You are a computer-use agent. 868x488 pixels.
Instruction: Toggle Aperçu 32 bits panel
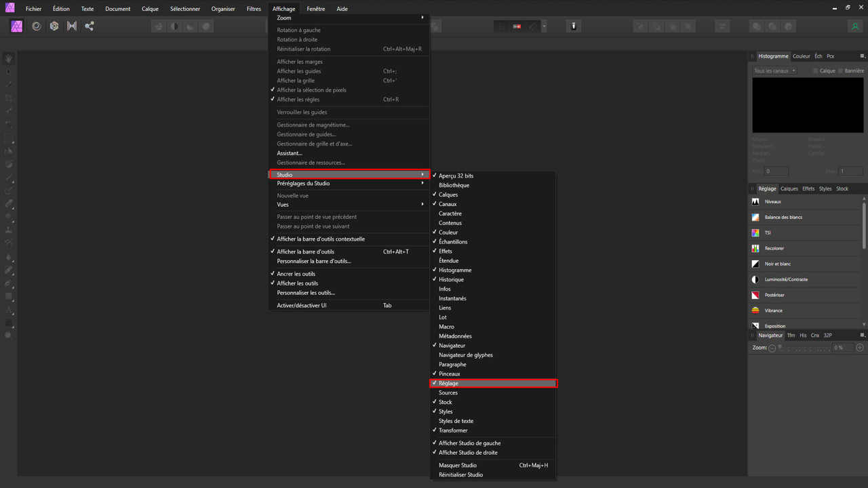[493, 176]
